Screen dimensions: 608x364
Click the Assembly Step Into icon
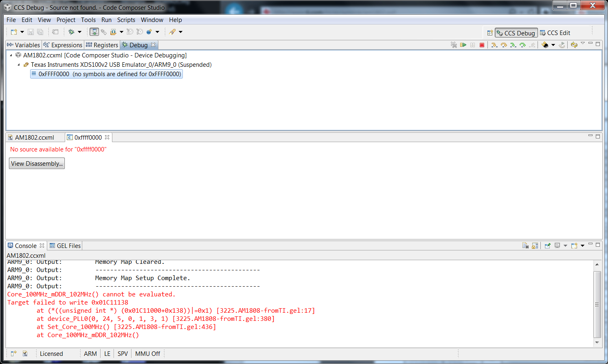[513, 45]
